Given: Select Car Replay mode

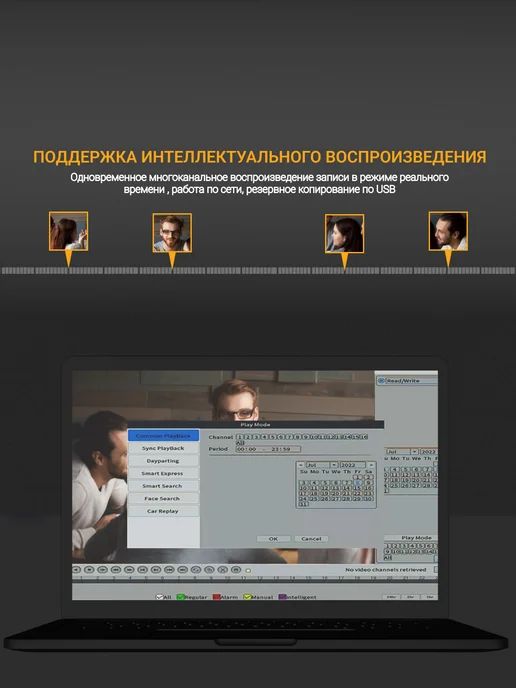Looking at the screenshot, I should click(x=163, y=511).
